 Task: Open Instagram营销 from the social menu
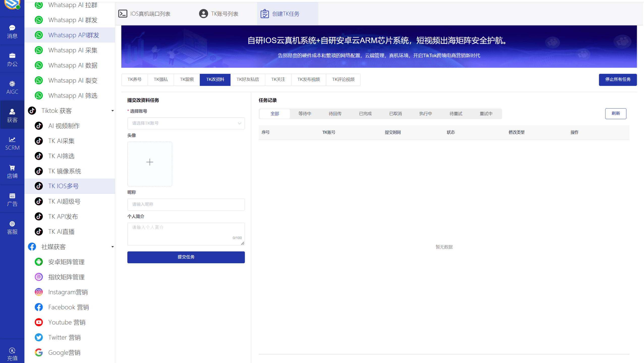(68, 292)
